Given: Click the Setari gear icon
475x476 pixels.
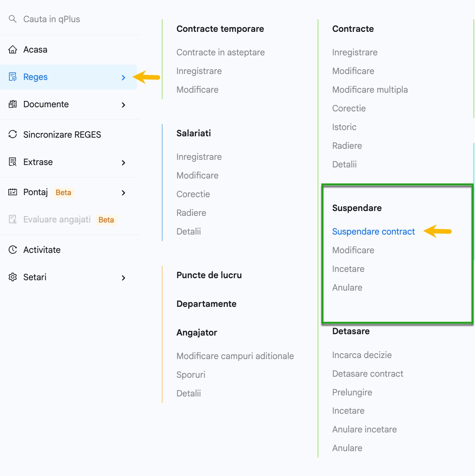Looking at the screenshot, I should pyautogui.click(x=13, y=277).
